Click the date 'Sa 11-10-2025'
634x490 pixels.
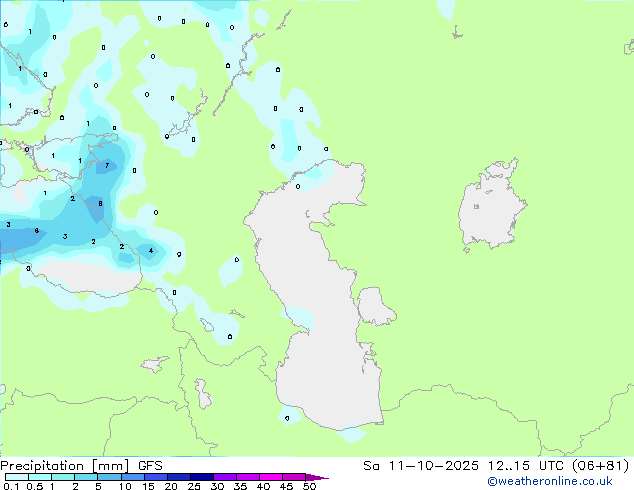tap(421, 466)
